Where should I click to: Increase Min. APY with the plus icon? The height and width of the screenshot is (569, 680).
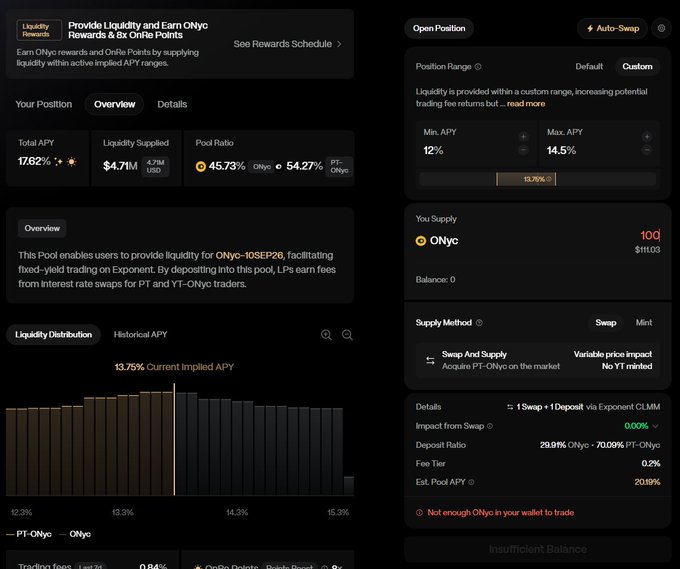(x=523, y=137)
